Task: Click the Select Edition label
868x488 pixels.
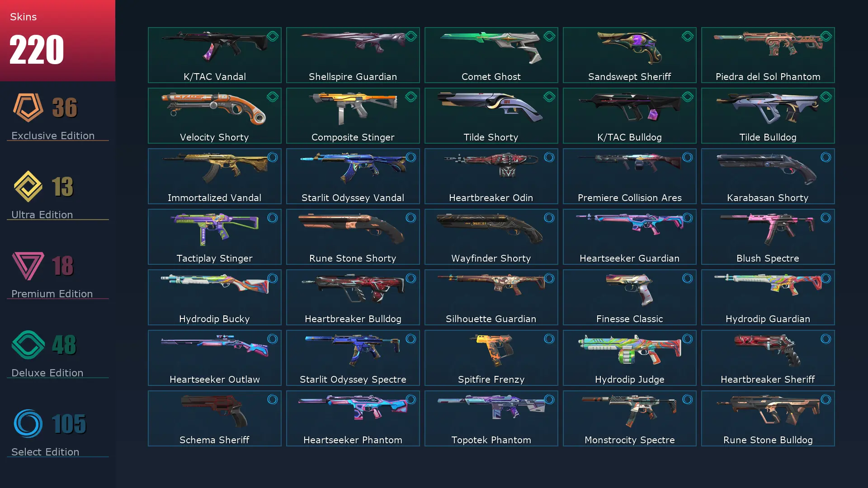Action: click(45, 452)
